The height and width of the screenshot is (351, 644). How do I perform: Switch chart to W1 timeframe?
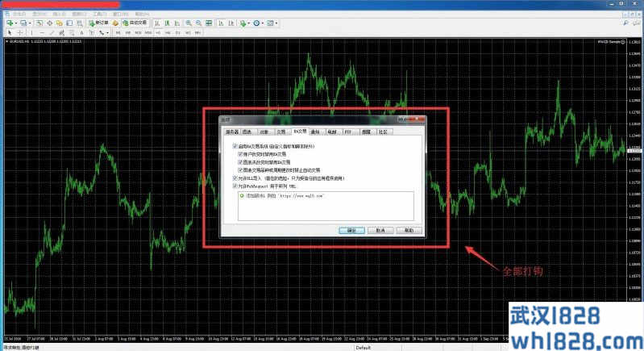coord(188,32)
